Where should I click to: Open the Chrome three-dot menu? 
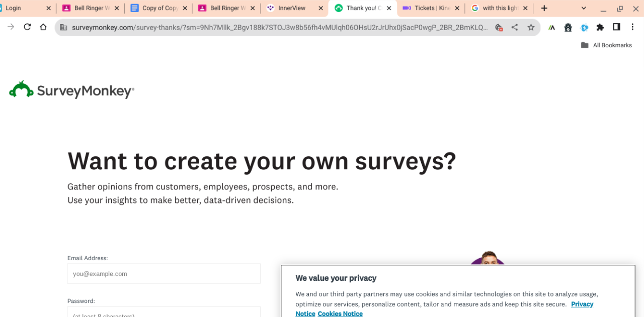(x=632, y=27)
